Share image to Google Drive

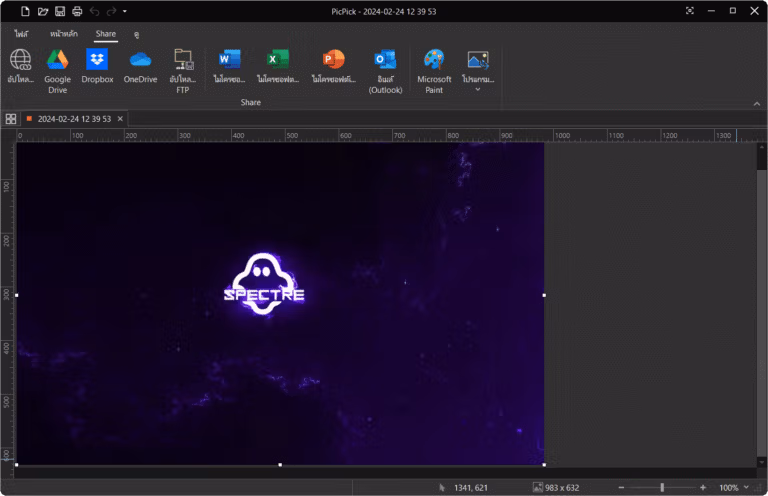(57, 71)
